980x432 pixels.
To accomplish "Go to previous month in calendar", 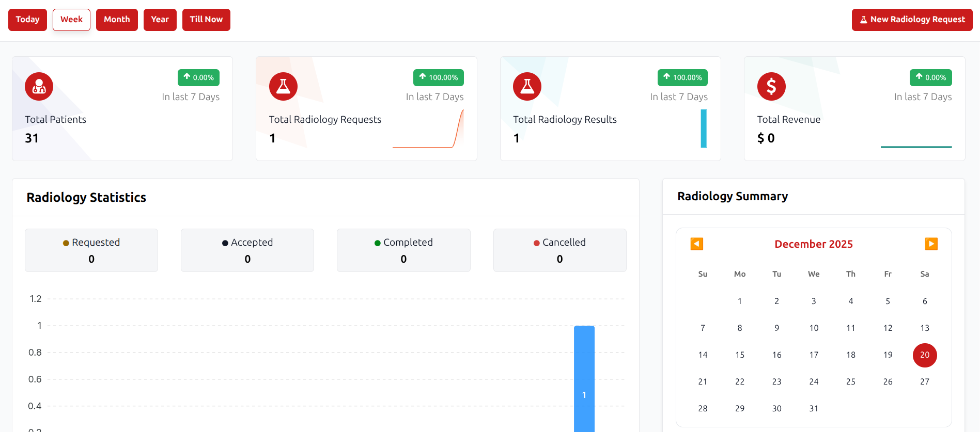I will (x=696, y=244).
